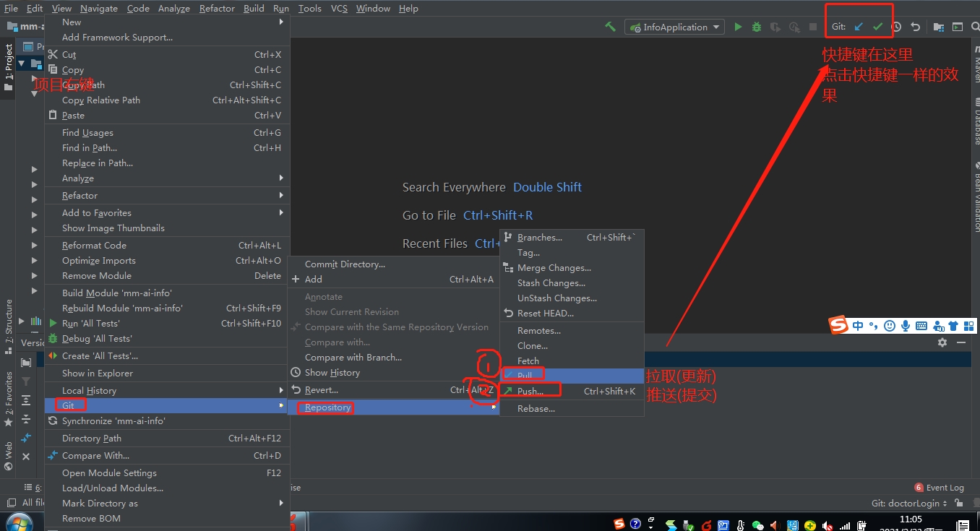This screenshot has width=980, height=531.
Task: Select Run 'All Tests' menu item
Action: (x=167, y=324)
